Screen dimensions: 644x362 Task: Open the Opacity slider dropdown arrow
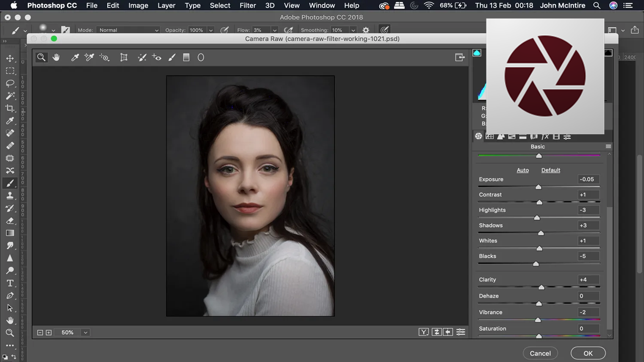(x=210, y=30)
